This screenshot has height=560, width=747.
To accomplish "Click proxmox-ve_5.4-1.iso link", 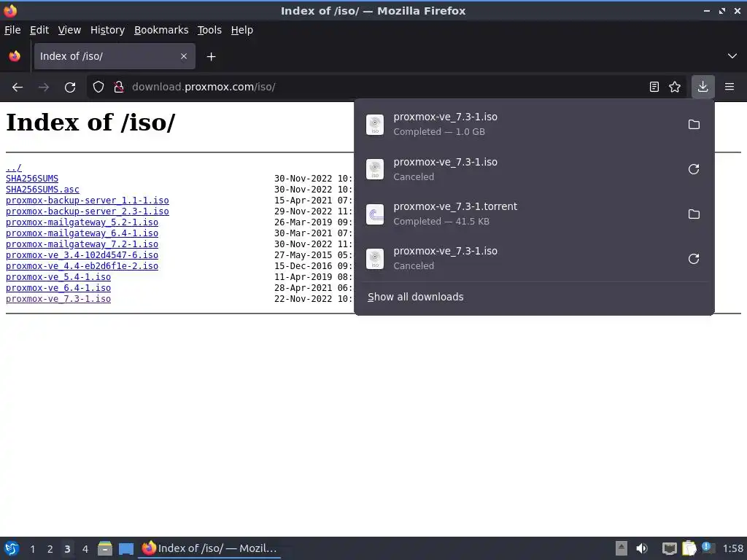I will (x=58, y=277).
